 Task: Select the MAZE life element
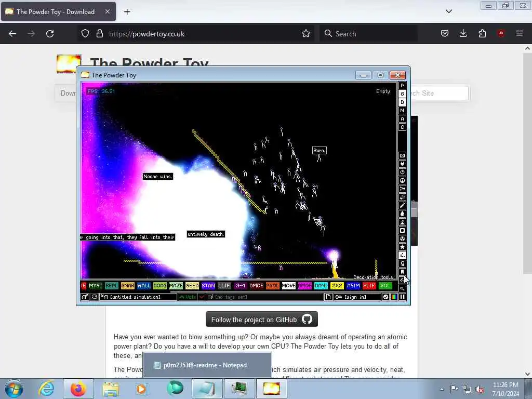[x=176, y=286]
